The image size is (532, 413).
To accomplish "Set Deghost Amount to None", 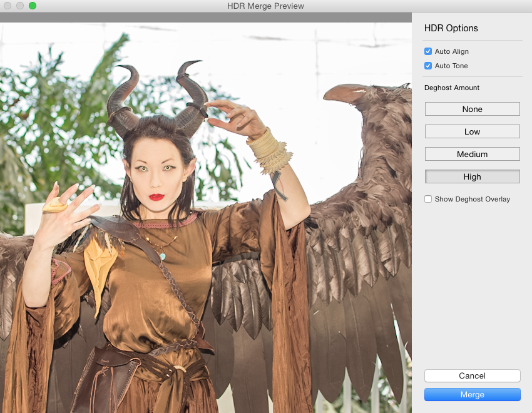I will tap(473, 109).
